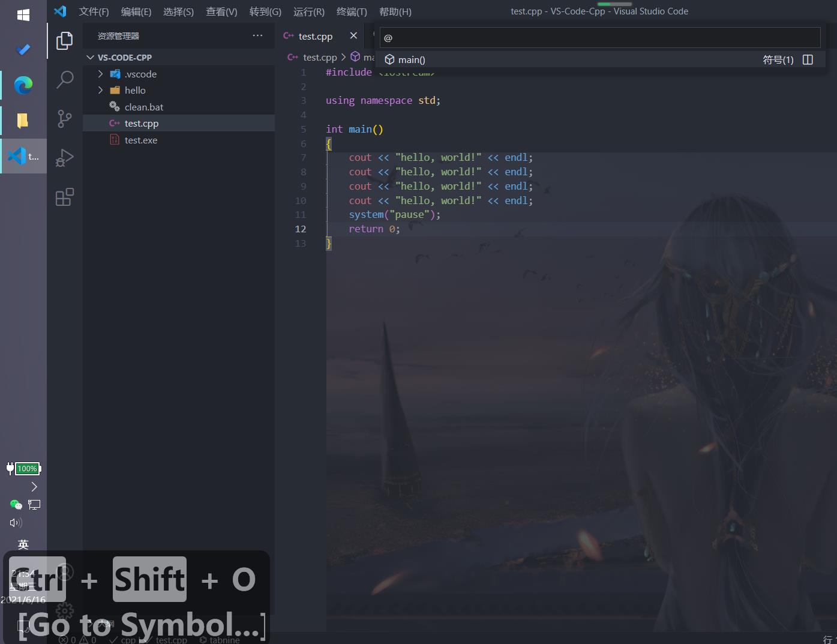Open explorer More Actions ellipsis menu
The height and width of the screenshot is (644, 837).
pos(257,36)
